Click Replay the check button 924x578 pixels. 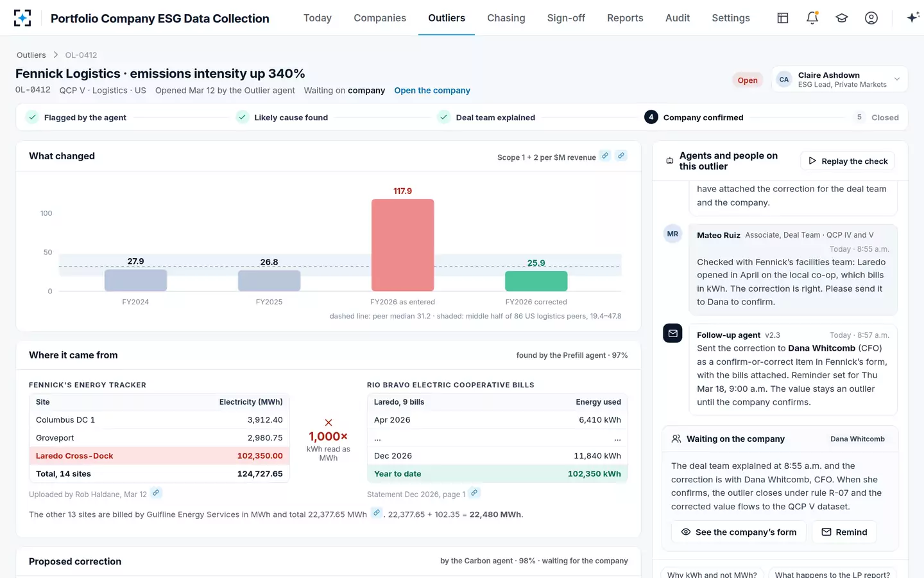[x=848, y=161]
